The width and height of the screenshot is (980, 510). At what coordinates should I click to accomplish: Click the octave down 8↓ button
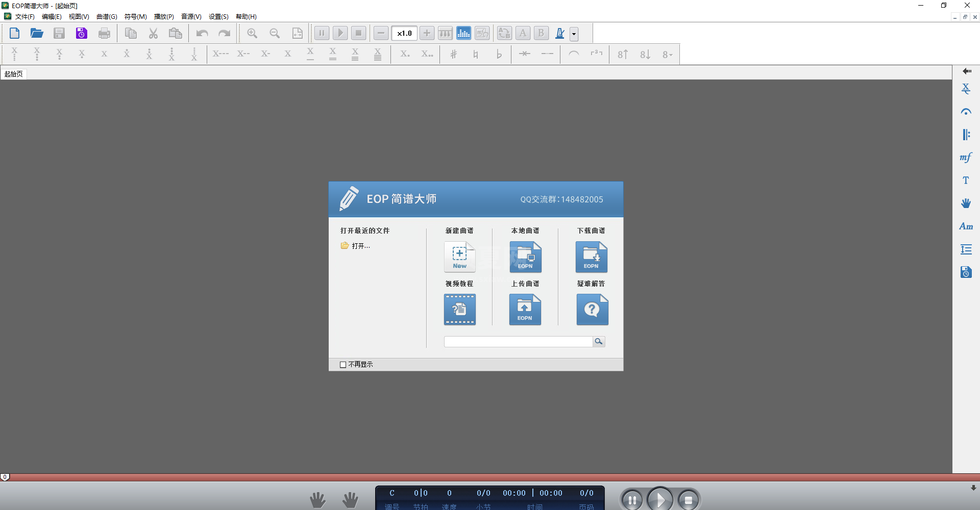tap(645, 54)
